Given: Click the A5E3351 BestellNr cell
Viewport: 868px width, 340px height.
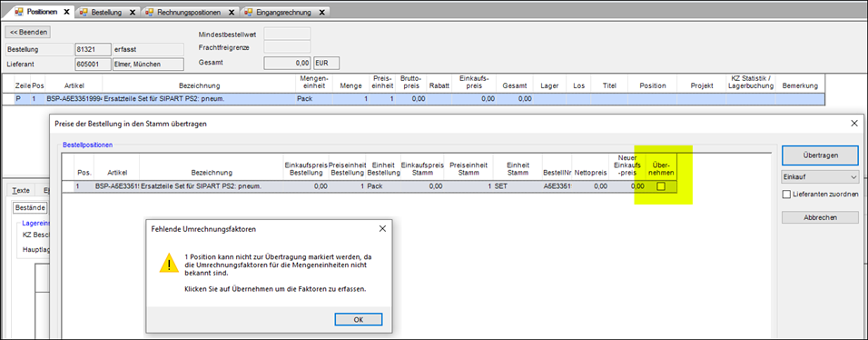Looking at the screenshot, I should pyautogui.click(x=557, y=187).
